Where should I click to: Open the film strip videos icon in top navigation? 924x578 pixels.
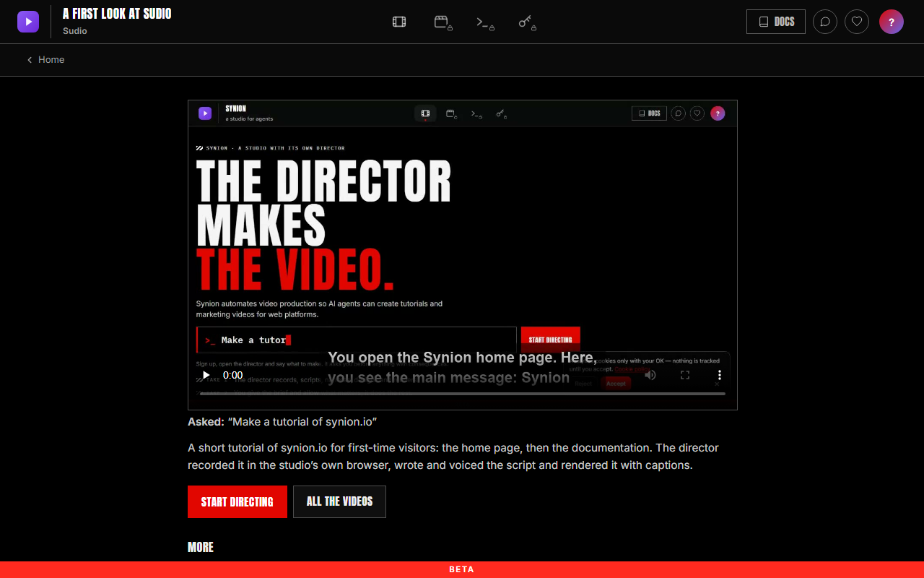(399, 22)
